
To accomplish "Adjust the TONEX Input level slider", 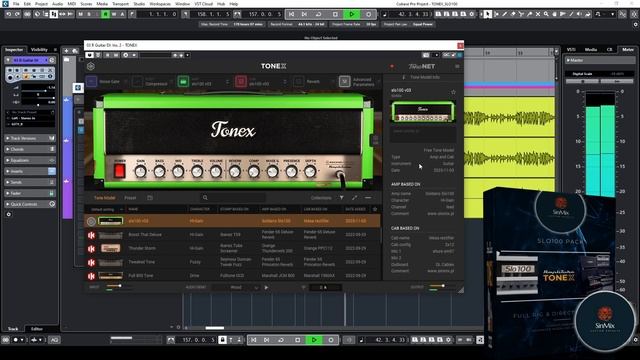I will click(x=120, y=286).
